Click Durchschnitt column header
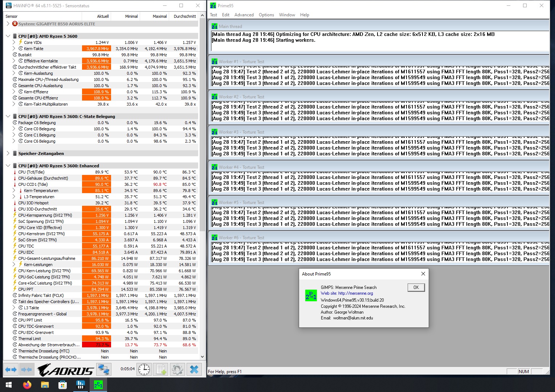555x392 pixels. click(x=184, y=16)
